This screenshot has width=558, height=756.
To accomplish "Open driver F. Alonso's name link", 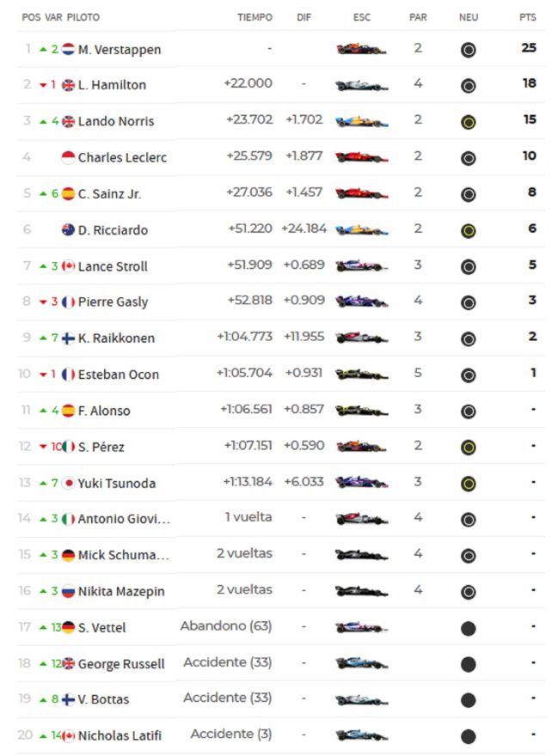I will point(104,411).
